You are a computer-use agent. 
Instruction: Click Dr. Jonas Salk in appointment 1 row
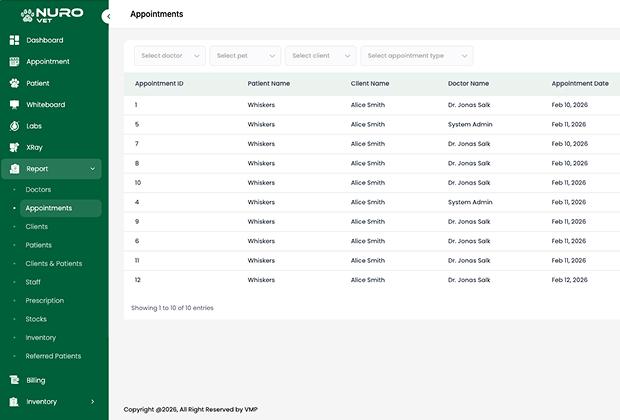pyautogui.click(x=469, y=105)
